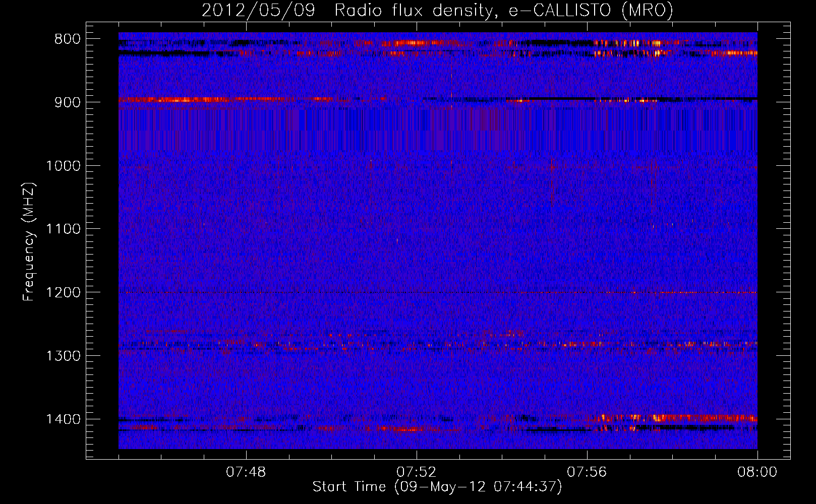Screen dimensions: 816x504
Task: Select the '900' frequency axis label
Action: [x=68, y=102]
